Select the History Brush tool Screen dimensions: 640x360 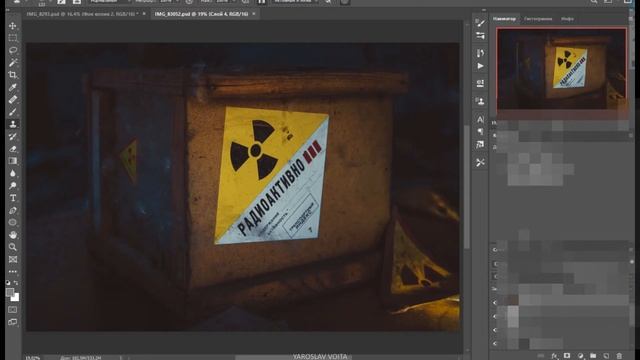click(x=13, y=136)
